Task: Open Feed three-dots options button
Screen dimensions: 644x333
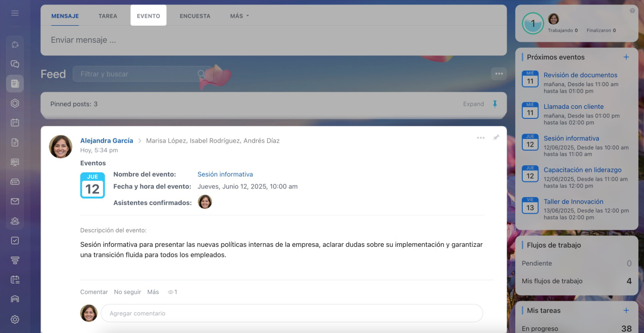Action: 499,74
